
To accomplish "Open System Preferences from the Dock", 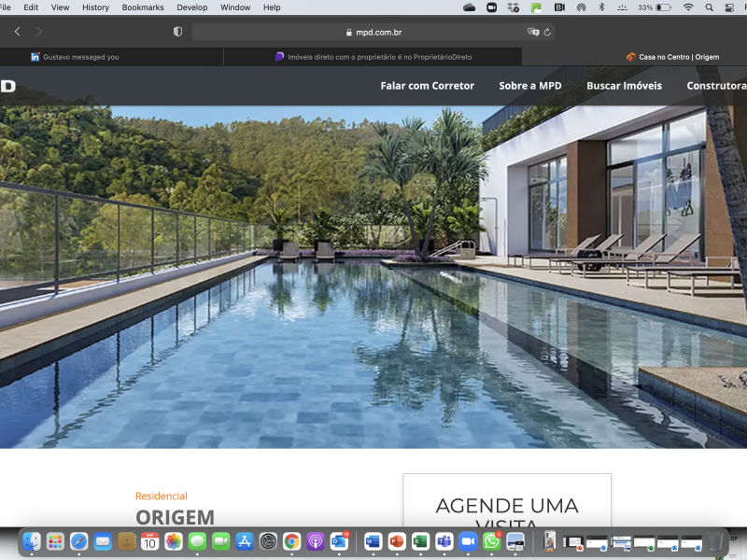I will pos(268,541).
